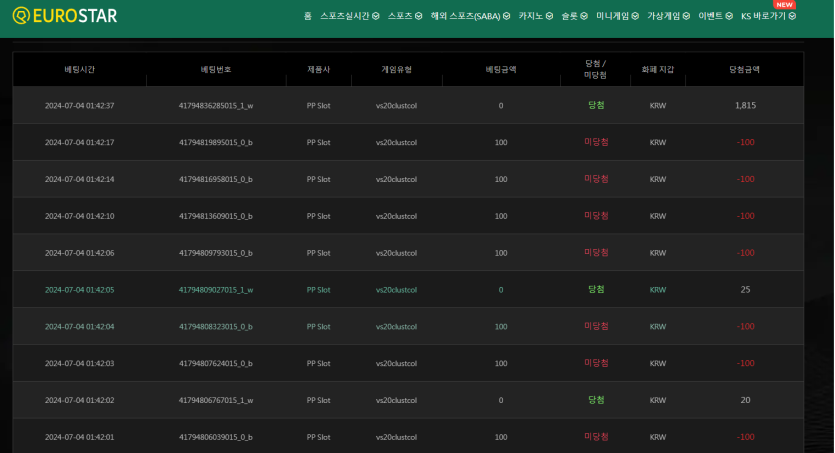Click the 당첨금액 column header
835x453 pixels.
click(744, 69)
